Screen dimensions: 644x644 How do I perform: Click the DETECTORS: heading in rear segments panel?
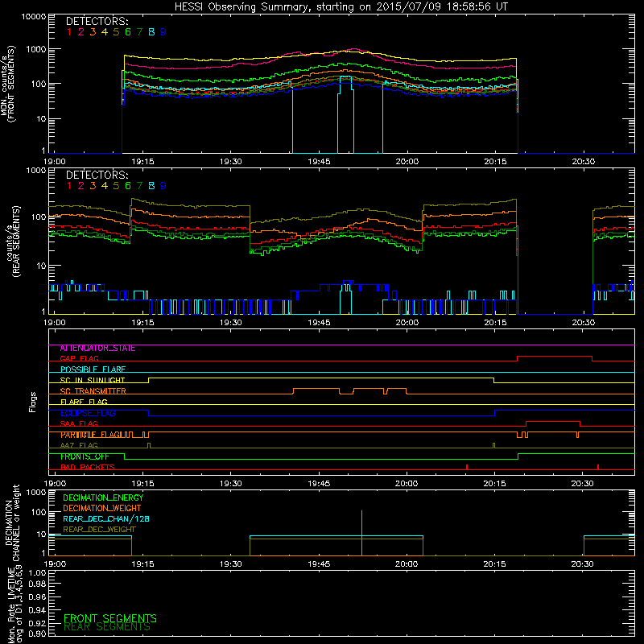97,175
